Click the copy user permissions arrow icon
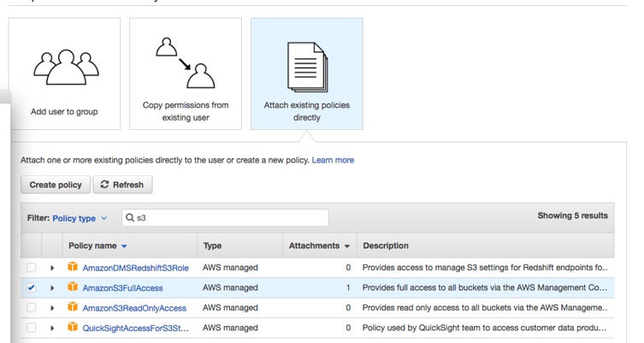Screen dimensions: 644x343 pyautogui.click(x=186, y=62)
